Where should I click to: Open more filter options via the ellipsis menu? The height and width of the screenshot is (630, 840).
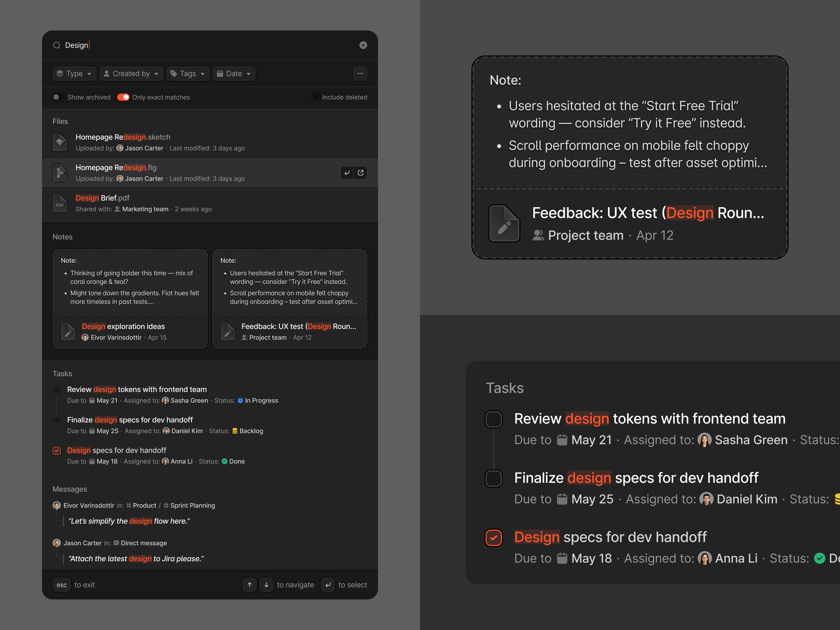click(360, 73)
